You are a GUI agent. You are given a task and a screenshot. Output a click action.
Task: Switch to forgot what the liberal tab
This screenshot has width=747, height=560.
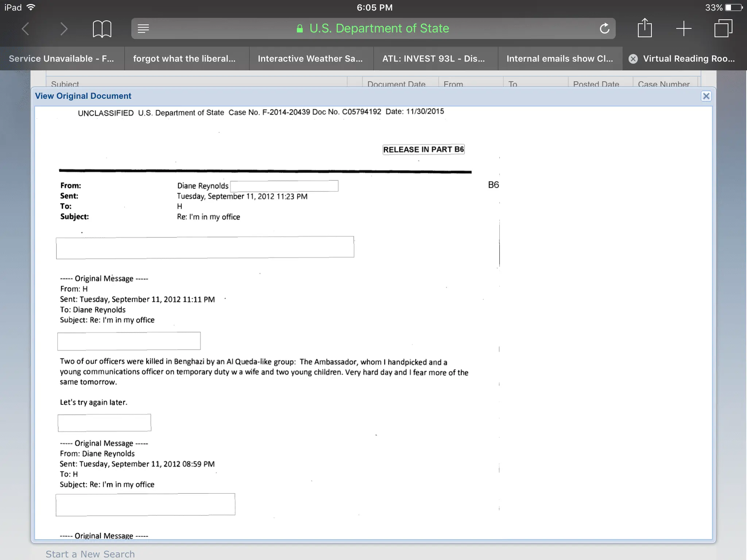pyautogui.click(x=185, y=59)
